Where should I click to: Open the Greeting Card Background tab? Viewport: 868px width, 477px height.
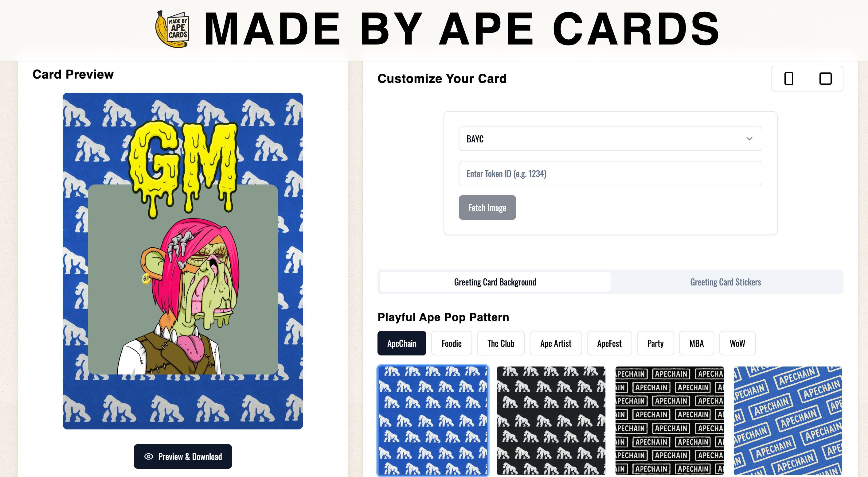(495, 282)
